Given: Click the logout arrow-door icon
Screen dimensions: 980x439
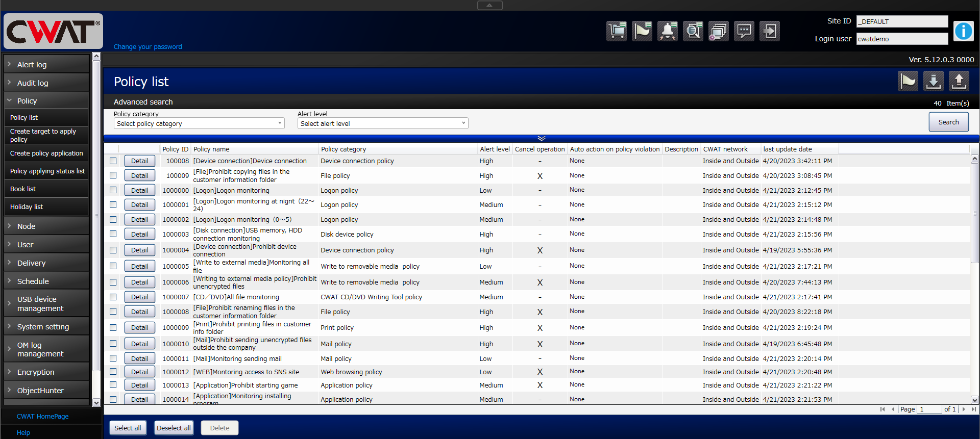Looking at the screenshot, I should [770, 31].
